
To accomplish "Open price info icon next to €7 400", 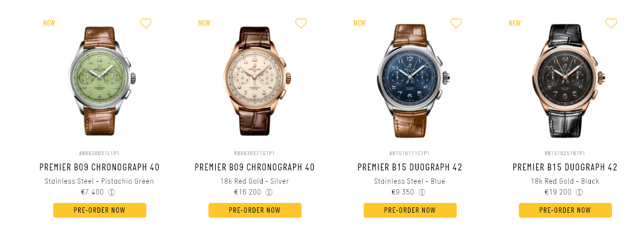I will coord(112,193).
